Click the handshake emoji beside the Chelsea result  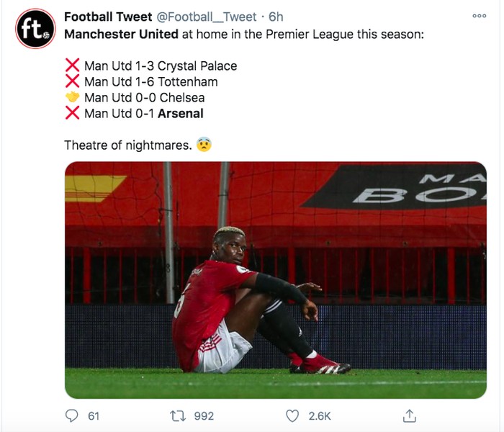(72, 97)
